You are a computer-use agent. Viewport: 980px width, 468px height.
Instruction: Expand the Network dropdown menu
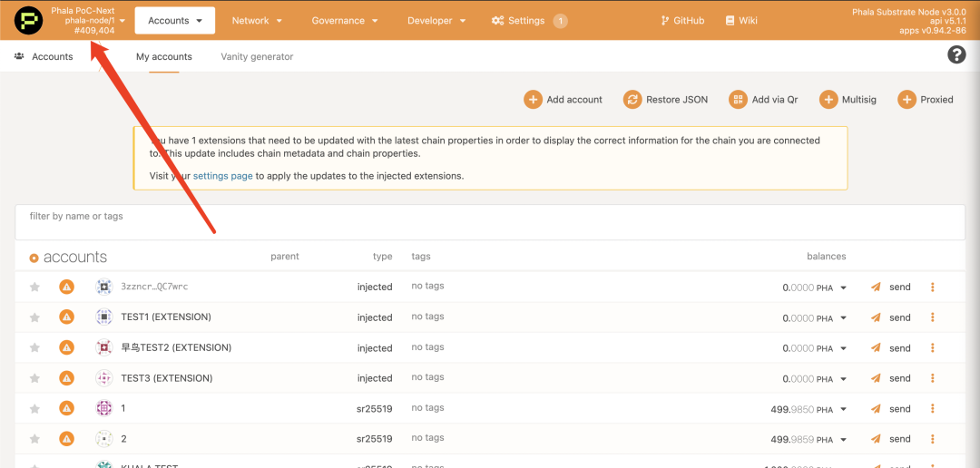257,20
